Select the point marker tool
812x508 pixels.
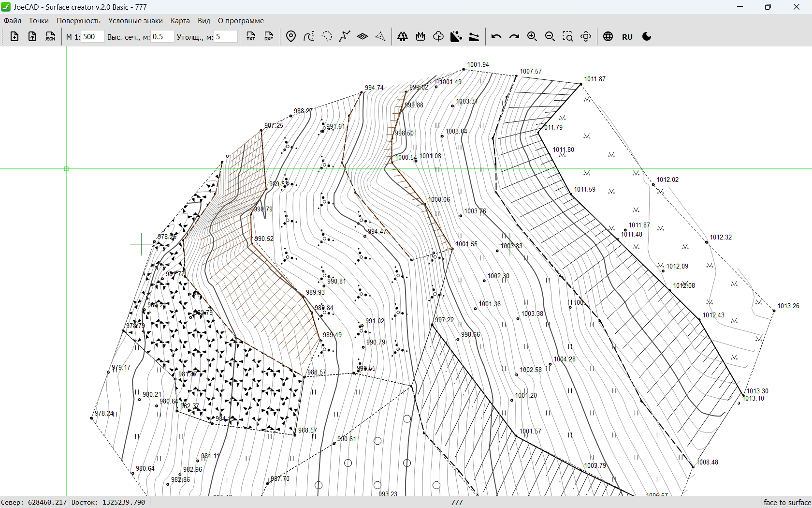pyautogui.click(x=291, y=37)
